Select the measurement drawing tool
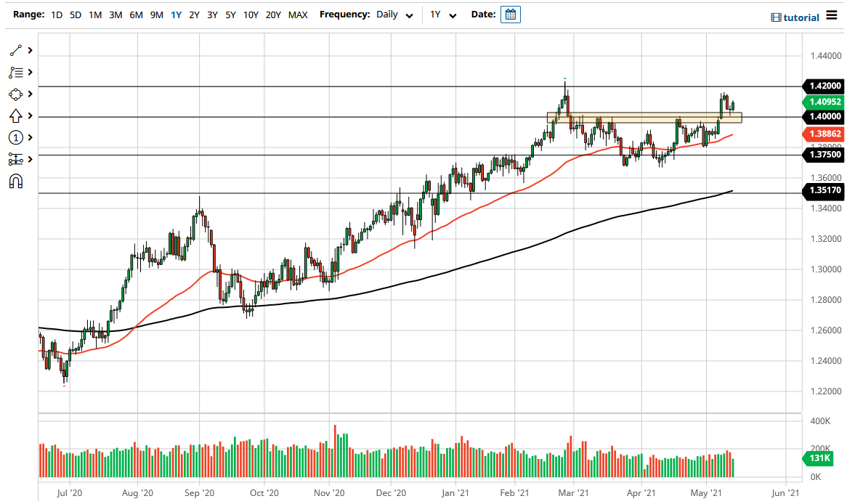The image size is (847, 504). tap(16, 159)
